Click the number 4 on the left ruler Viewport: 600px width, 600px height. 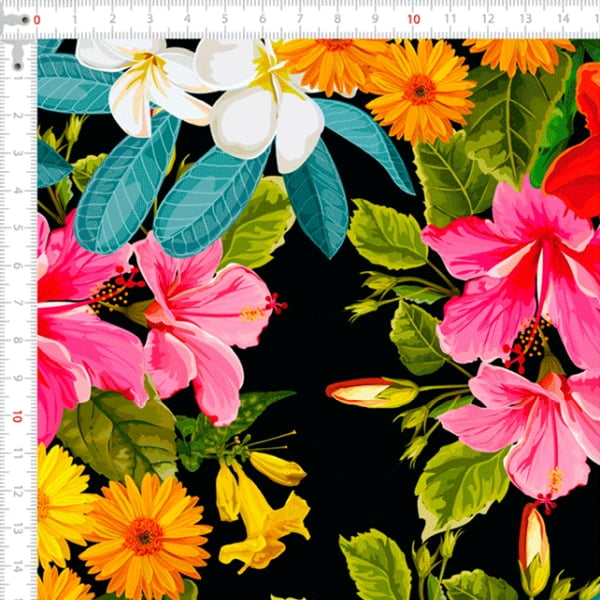tap(17, 191)
